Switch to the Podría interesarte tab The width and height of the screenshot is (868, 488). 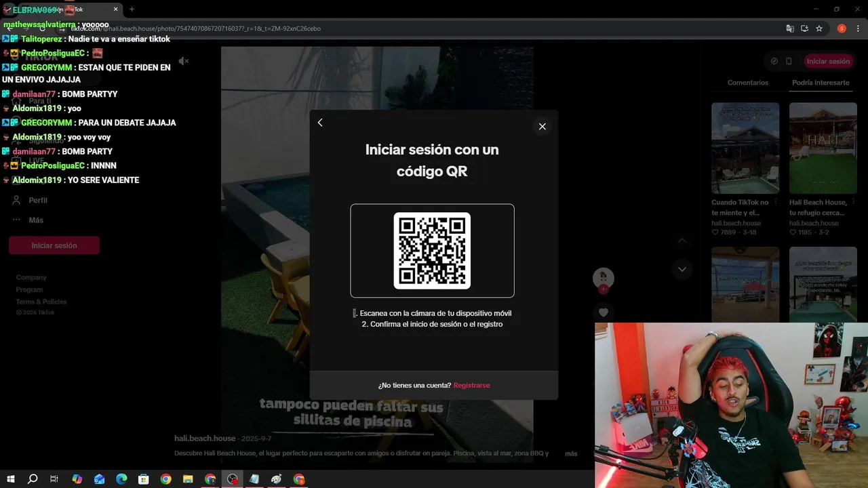(x=821, y=83)
